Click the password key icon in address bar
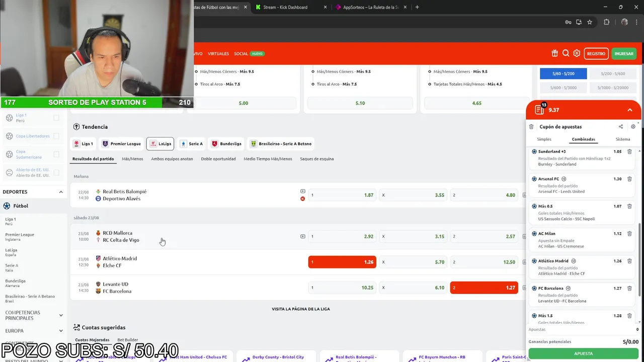Viewport: 644px width, 362px height. [568, 22]
